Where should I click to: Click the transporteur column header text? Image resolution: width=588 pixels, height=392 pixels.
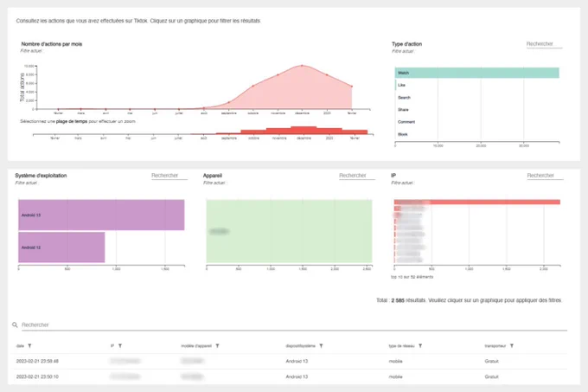495,346
